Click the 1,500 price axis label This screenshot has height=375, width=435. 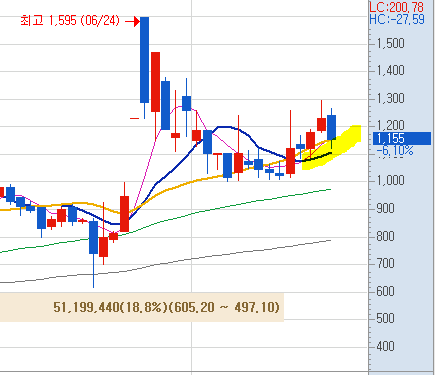point(390,43)
